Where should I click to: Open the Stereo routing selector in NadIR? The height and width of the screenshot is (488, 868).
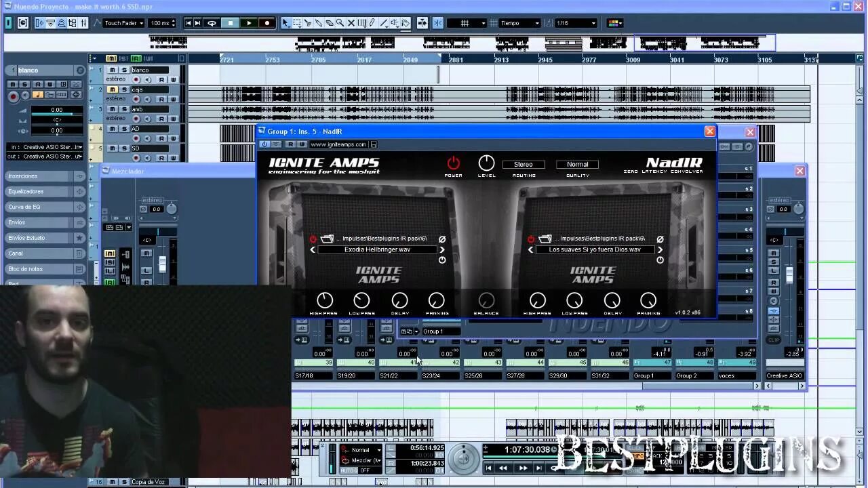click(523, 164)
